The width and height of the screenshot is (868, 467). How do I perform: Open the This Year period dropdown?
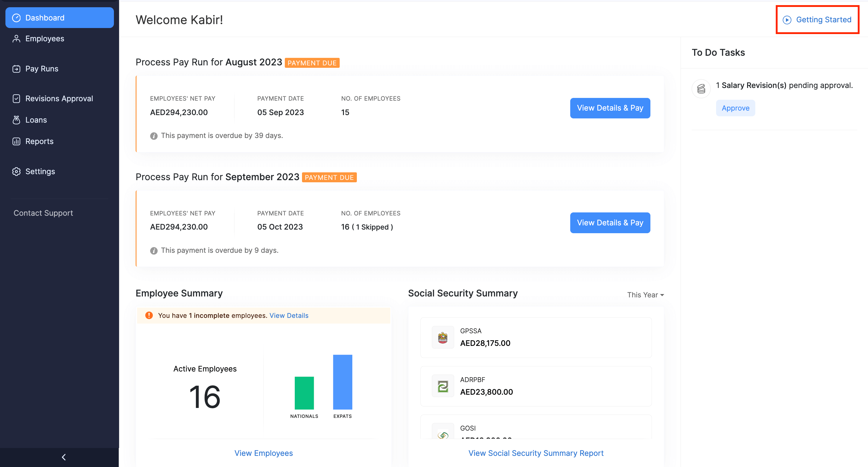pos(645,295)
